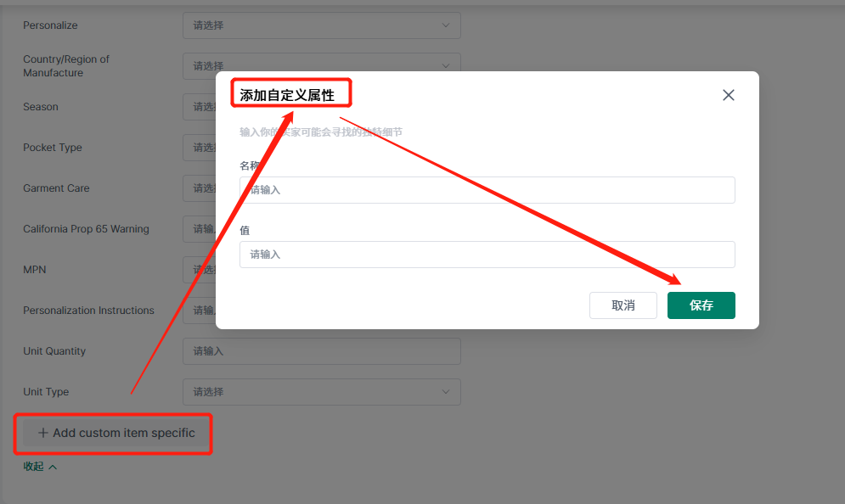845x504 pixels.
Task: Click the plus icon before Add custom item specific
Action: point(43,433)
